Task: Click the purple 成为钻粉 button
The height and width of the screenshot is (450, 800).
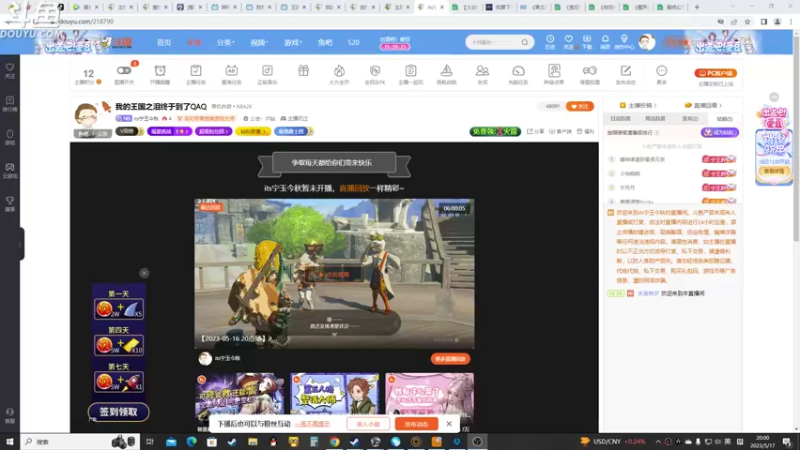Action: pos(719,132)
